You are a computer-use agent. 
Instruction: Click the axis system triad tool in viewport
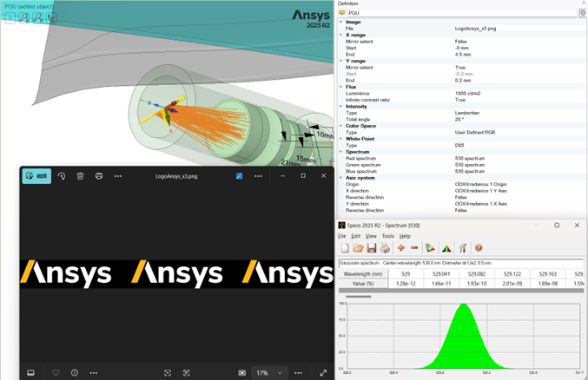pyautogui.click(x=50, y=17)
